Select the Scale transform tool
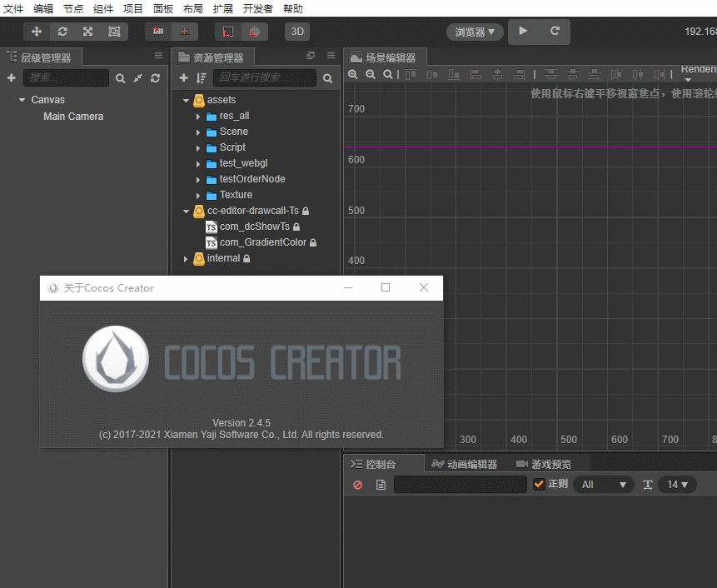The width and height of the screenshot is (717, 588). click(87, 32)
